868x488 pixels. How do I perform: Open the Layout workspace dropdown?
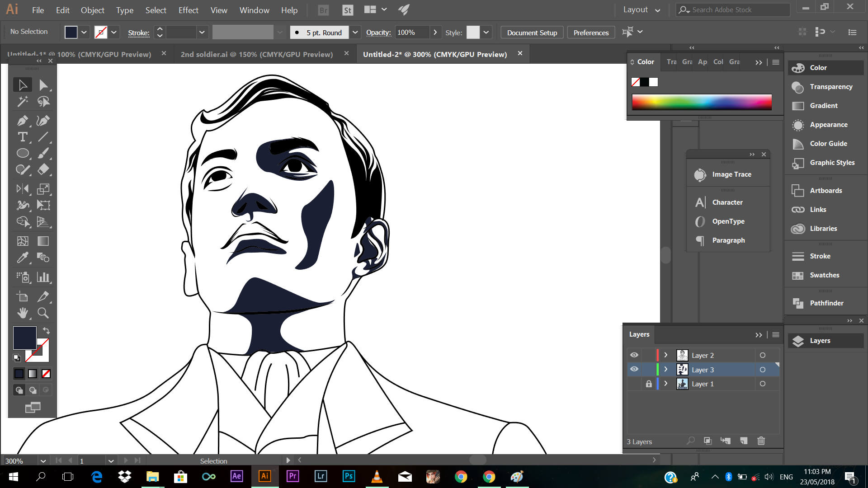tap(642, 10)
